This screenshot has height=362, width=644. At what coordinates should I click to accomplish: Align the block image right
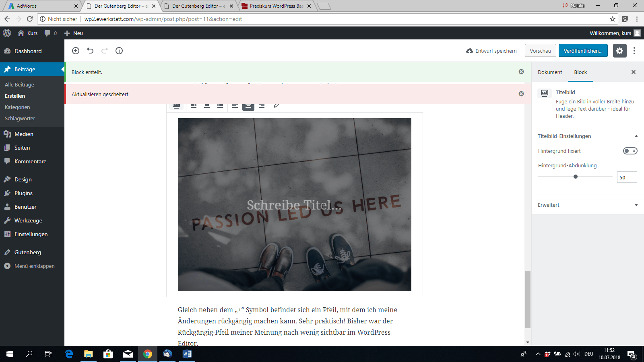pyautogui.click(x=220, y=106)
